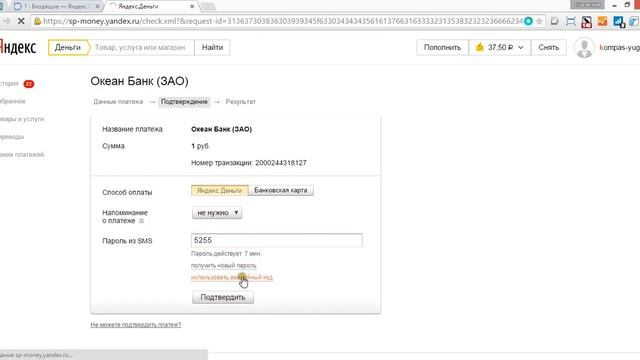The width and height of the screenshot is (640, 360).
Task: Click the Пополнить button
Action: pos(442,47)
